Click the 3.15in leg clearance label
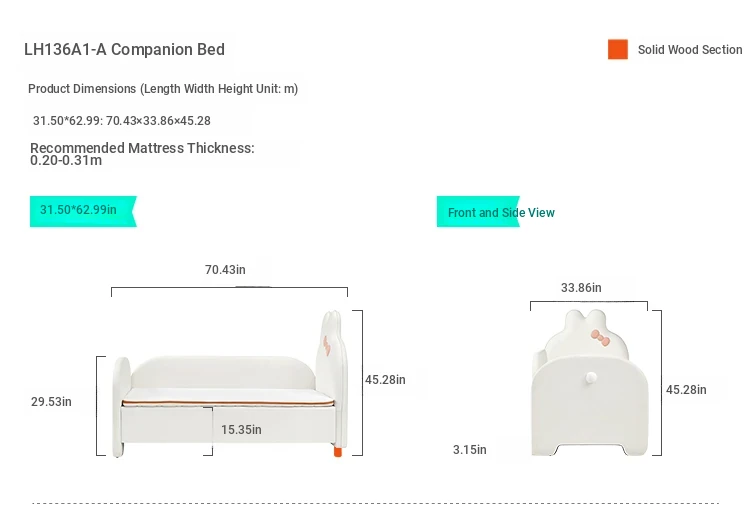The height and width of the screenshot is (523, 750). [x=470, y=450]
